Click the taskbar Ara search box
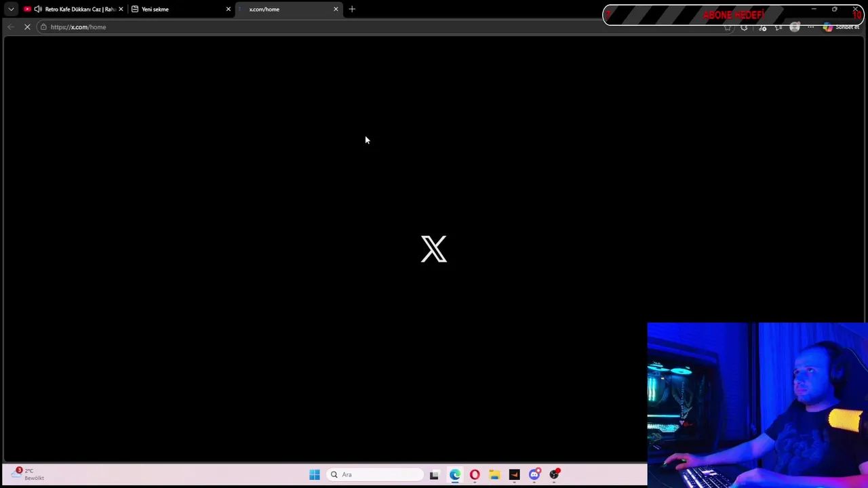Image resolution: width=868 pixels, height=488 pixels. click(375, 474)
